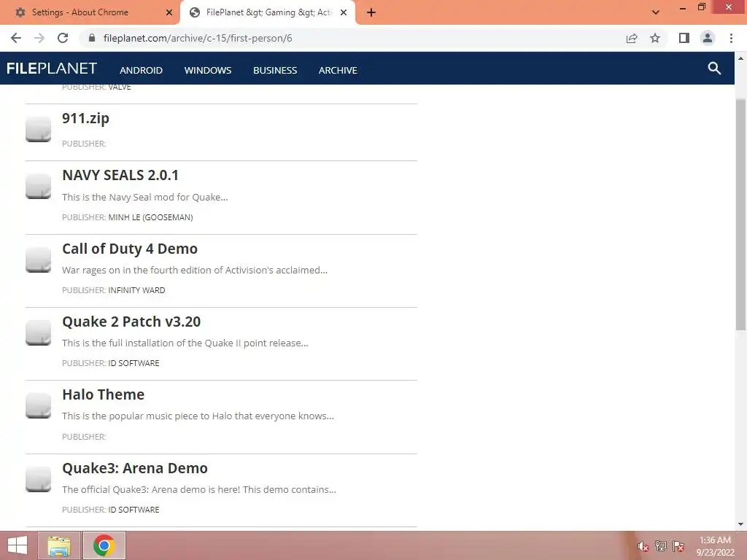Click the Navy Seal mod description text
The image size is (747, 560).
click(x=145, y=197)
